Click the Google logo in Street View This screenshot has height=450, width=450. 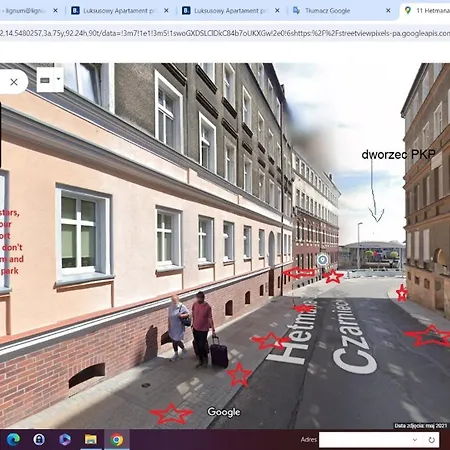click(224, 412)
